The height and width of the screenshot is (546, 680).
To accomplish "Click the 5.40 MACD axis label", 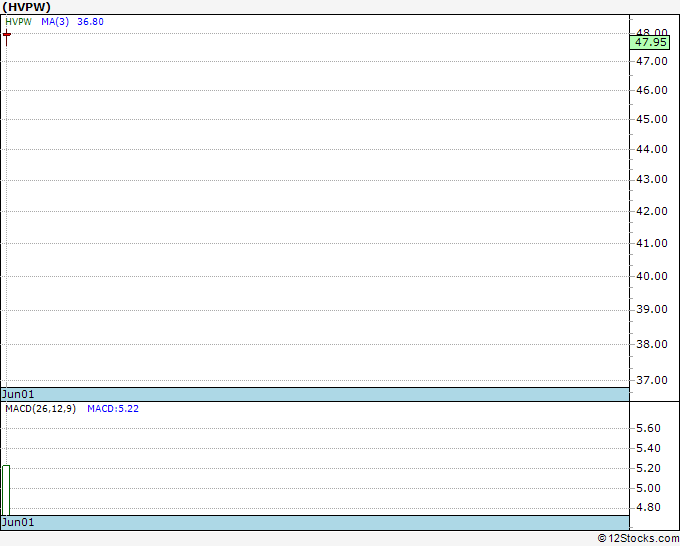I will [x=648, y=448].
